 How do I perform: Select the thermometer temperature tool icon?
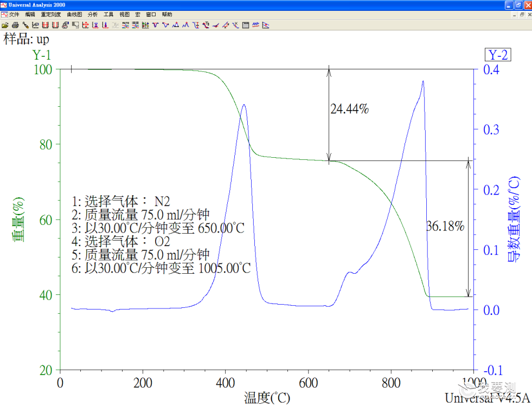pos(106,25)
